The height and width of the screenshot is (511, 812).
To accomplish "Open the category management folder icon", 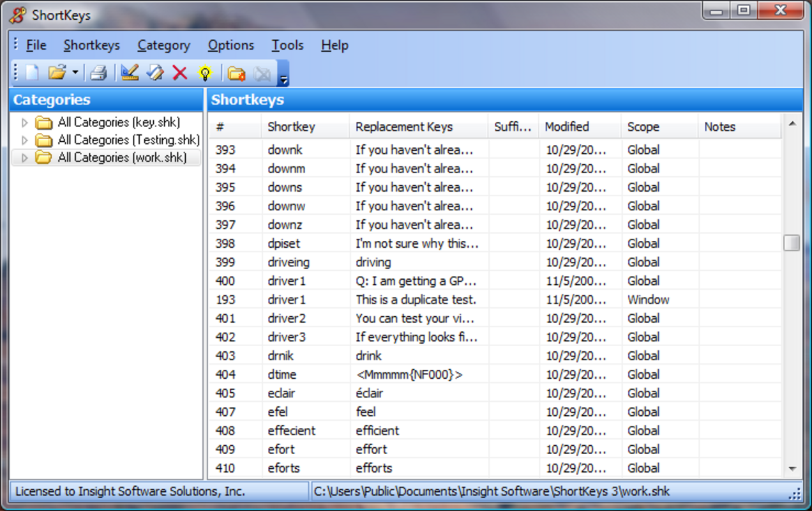I will [236, 72].
